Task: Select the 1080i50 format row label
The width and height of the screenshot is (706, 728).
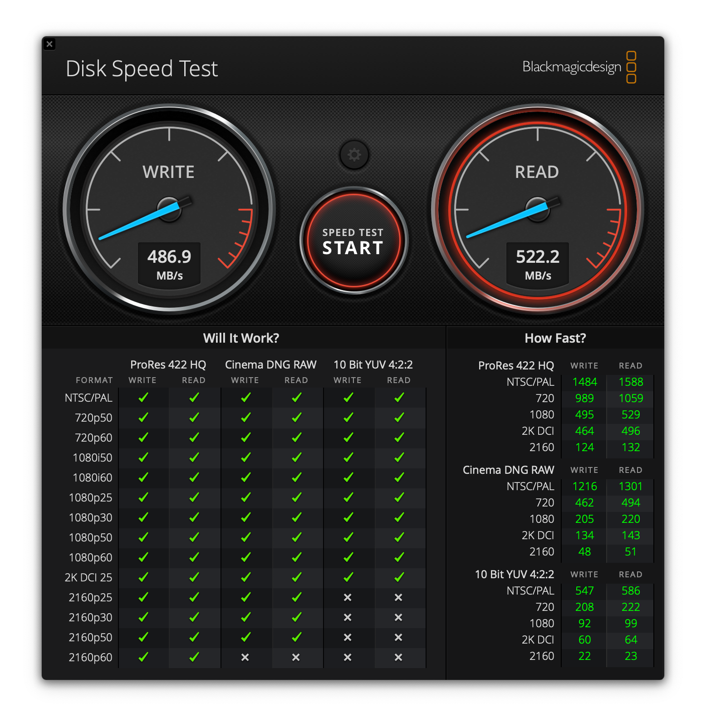Action: (93, 457)
